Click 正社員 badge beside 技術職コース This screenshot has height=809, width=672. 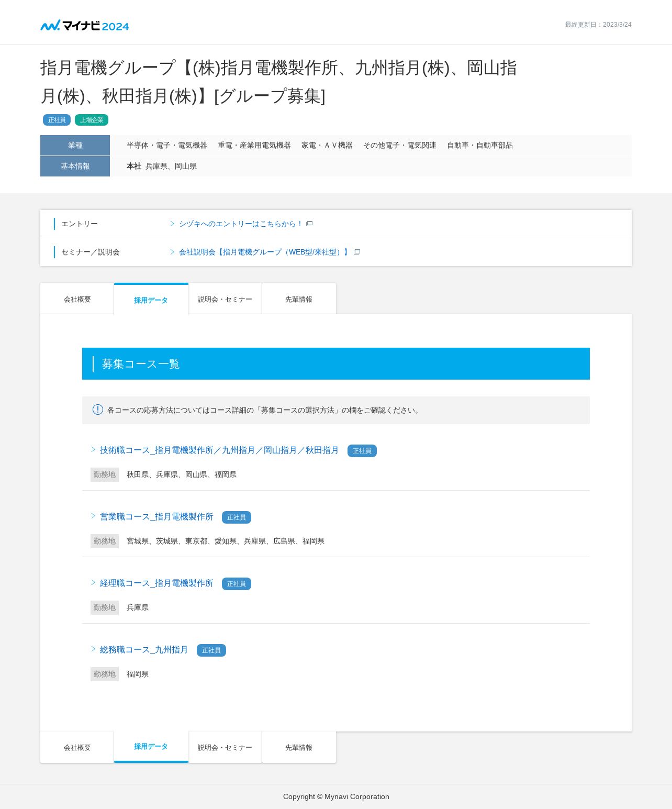pos(362,451)
